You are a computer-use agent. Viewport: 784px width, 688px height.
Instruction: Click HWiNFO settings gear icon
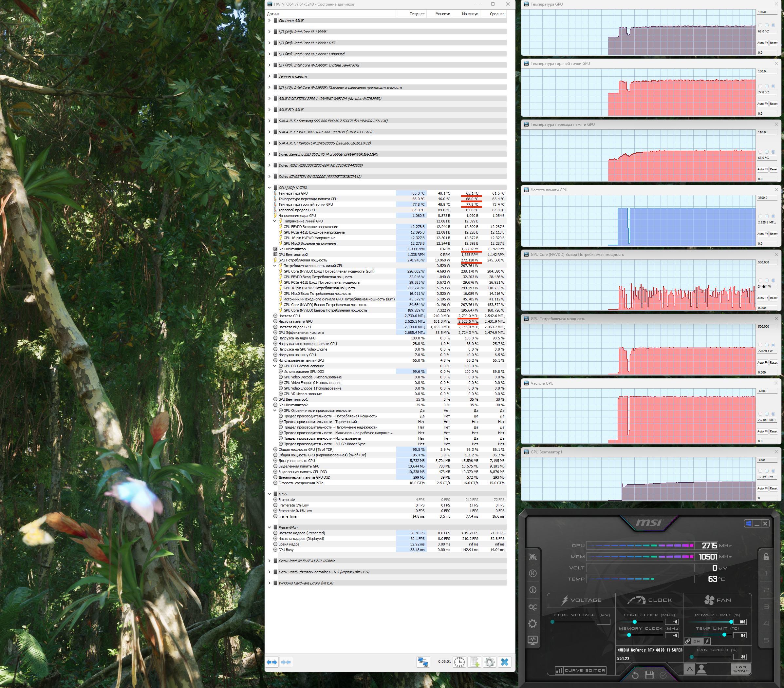pos(489,662)
